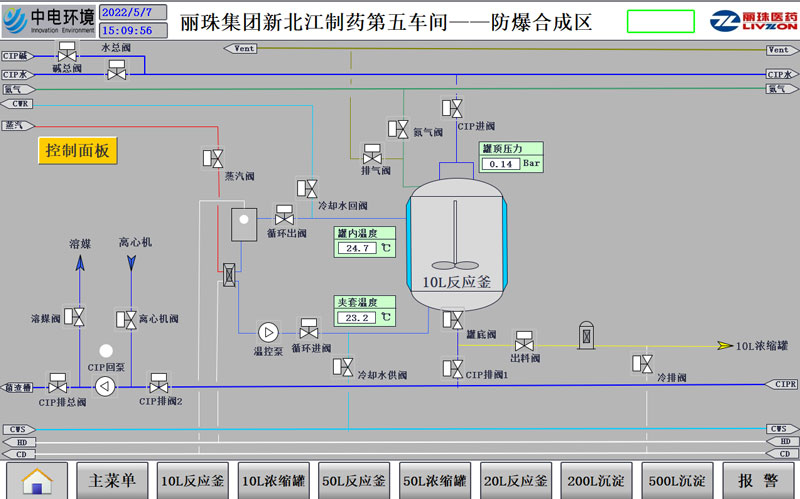800x499 pixels.
Task: Click the 夹套温度 value 23.2 field
Action: point(357,317)
